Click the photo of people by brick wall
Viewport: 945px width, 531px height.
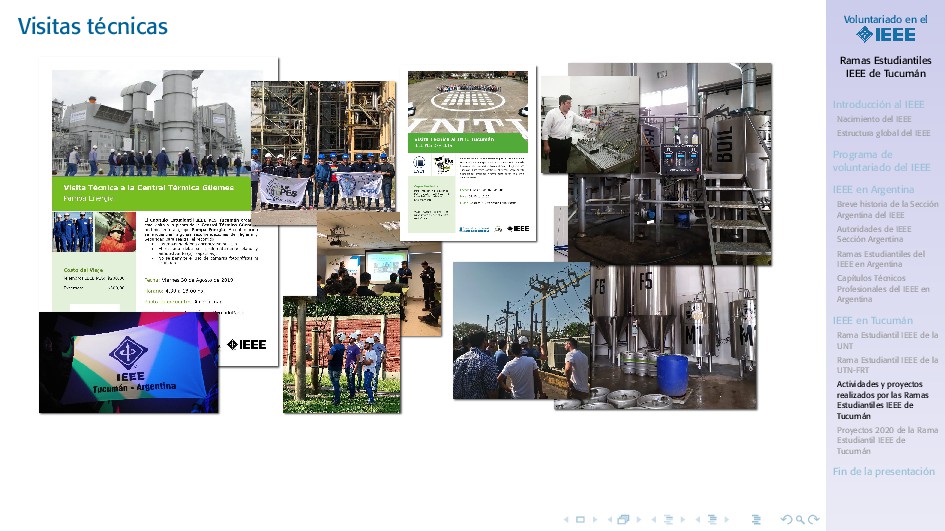click(x=342, y=354)
